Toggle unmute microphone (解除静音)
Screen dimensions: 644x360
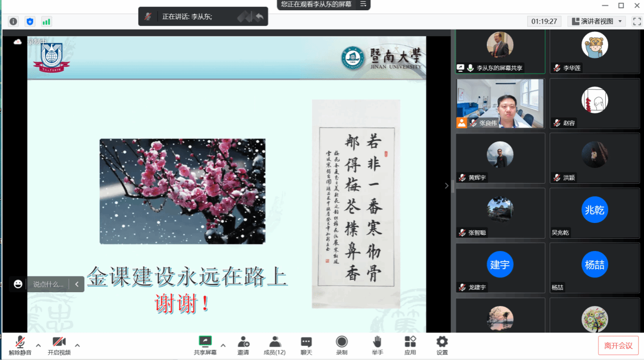point(20,345)
